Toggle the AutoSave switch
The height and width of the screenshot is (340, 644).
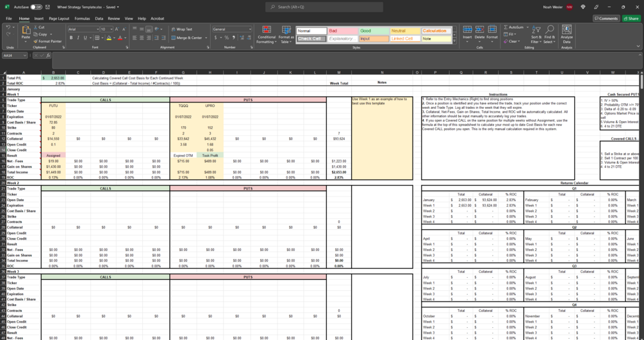pyautogui.click(x=36, y=7)
